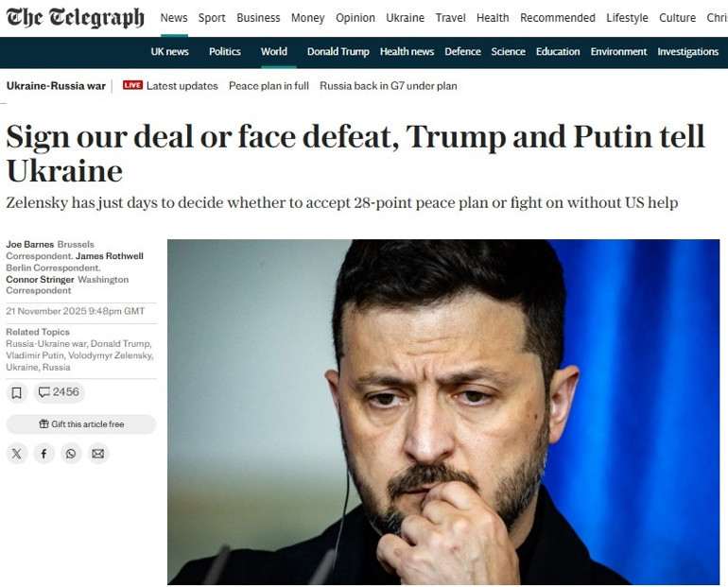Click the Zelensky article photo
728x587 pixels.
pyautogui.click(x=443, y=411)
